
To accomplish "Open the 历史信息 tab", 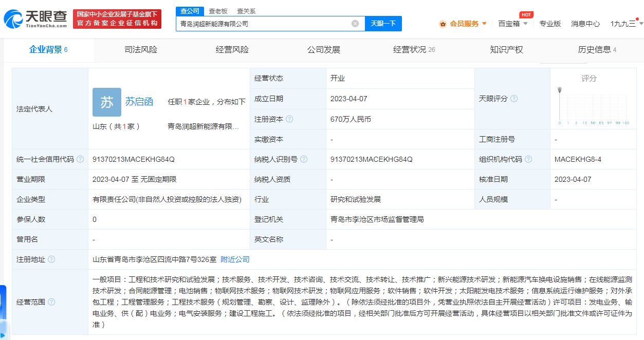I will (x=597, y=50).
